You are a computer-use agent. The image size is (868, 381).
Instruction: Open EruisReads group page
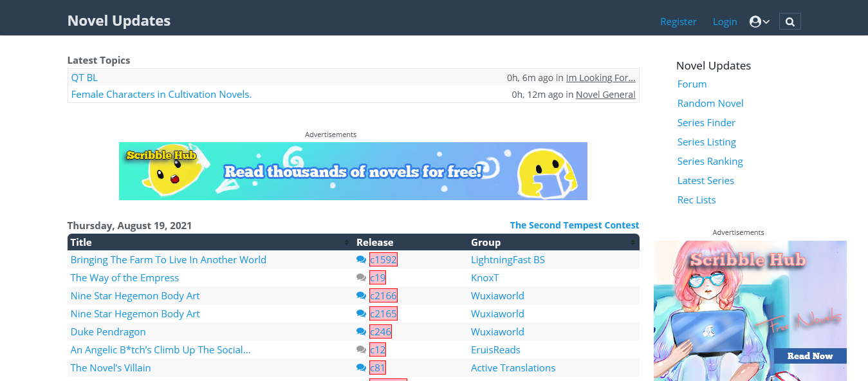(x=495, y=350)
